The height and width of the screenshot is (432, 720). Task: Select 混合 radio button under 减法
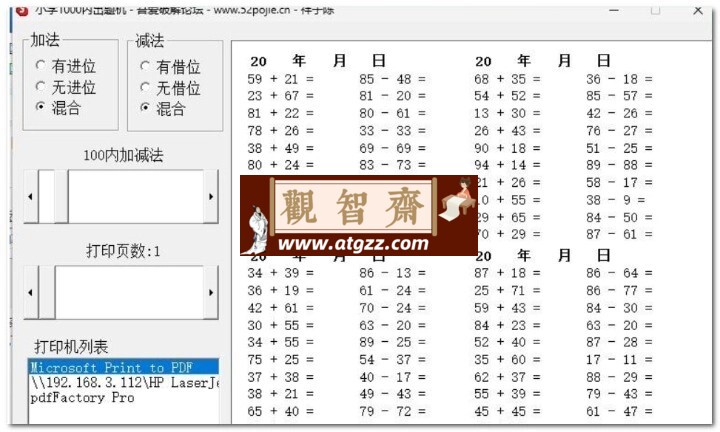163,108
